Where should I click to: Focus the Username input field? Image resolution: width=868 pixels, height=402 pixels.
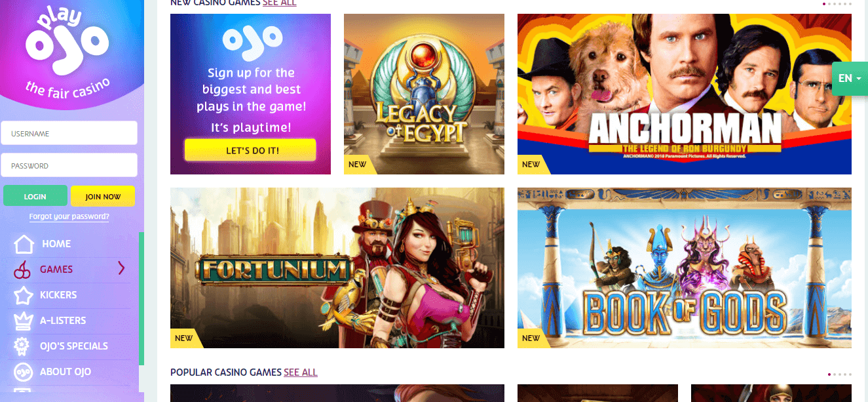(x=69, y=133)
